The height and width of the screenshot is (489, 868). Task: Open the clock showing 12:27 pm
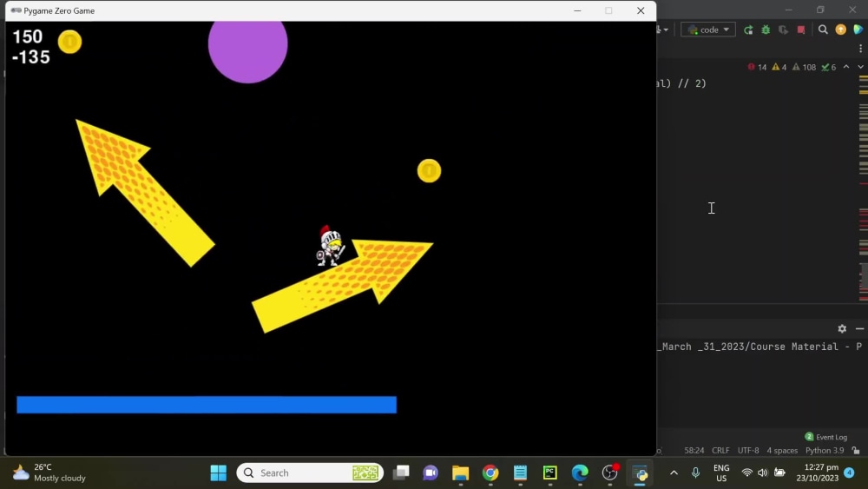click(818, 473)
